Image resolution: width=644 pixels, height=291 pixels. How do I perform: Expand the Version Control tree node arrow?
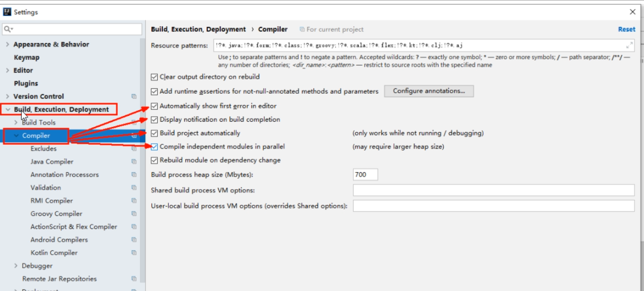pyautogui.click(x=7, y=97)
